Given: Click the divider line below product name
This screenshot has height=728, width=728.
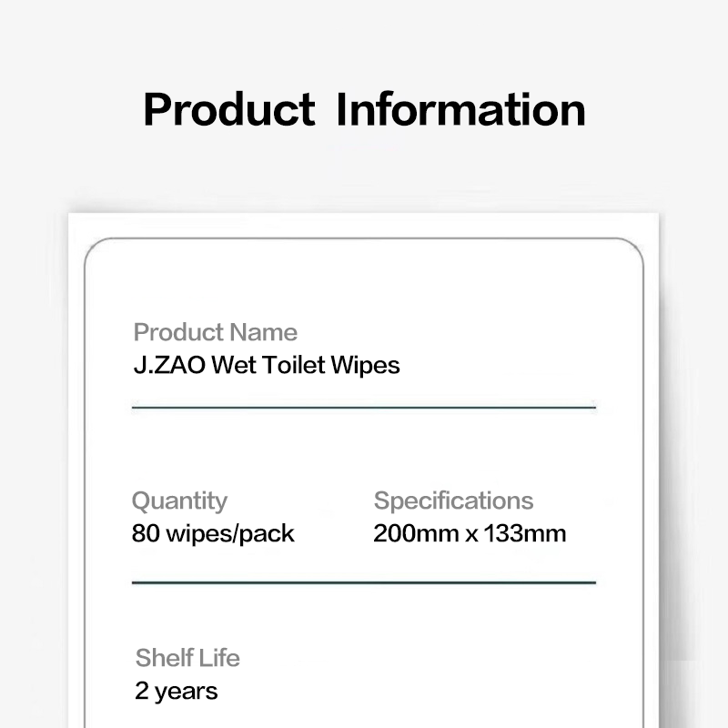Looking at the screenshot, I should 364,407.
